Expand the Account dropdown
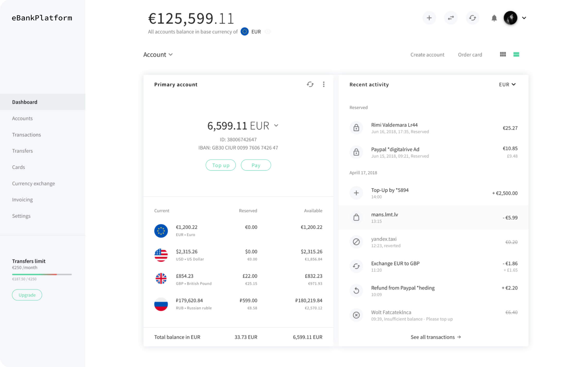The image size is (588, 367). 158,55
